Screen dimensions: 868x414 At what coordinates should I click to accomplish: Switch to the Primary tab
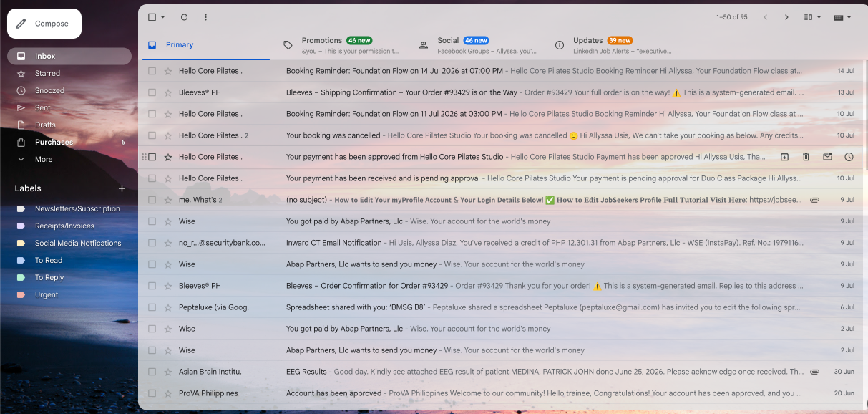coord(205,44)
